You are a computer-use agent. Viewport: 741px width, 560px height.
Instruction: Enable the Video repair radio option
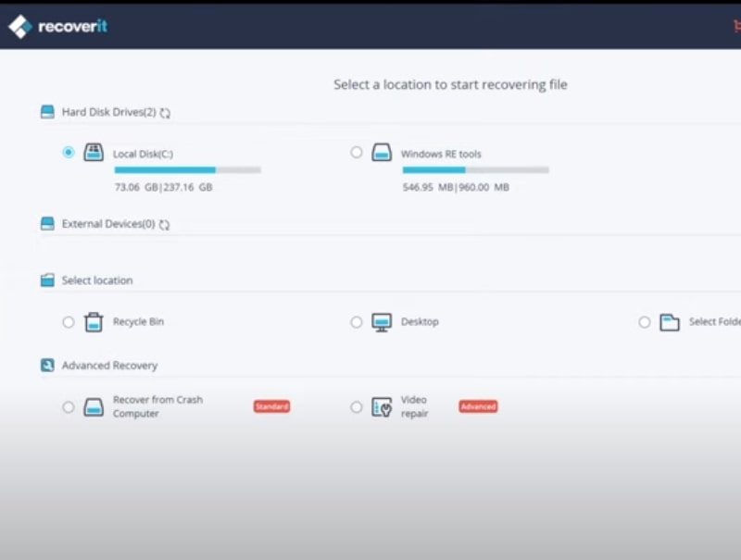coord(357,407)
